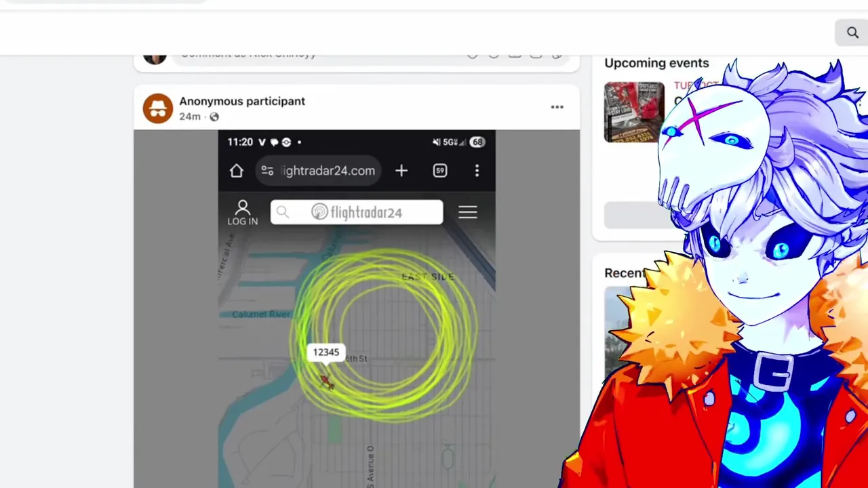868x488 pixels.
Task: Click the 12345 flight label bubble
Action: tap(326, 352)
